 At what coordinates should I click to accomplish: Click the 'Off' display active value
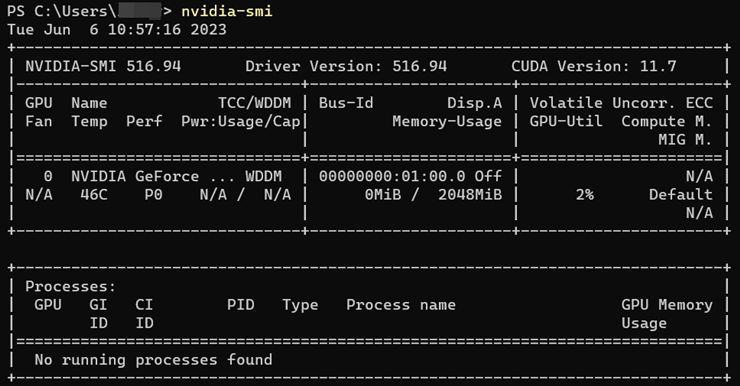click(x=488, y=176)
